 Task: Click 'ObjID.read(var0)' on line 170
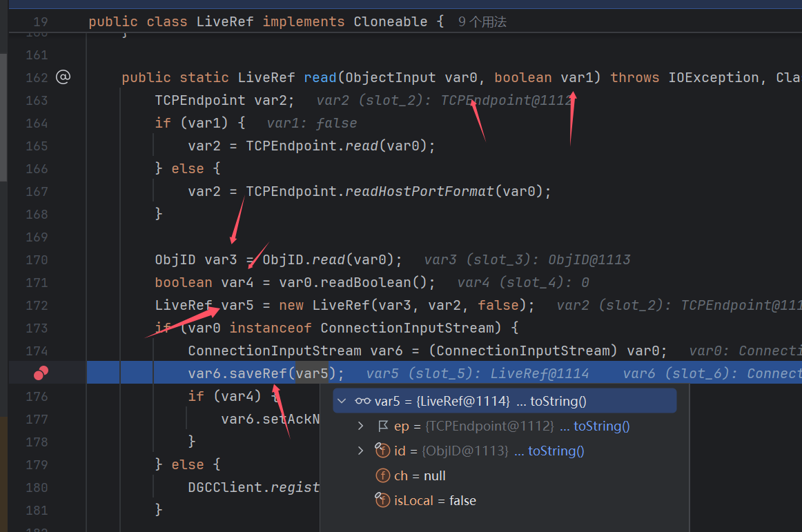[328, 260]
